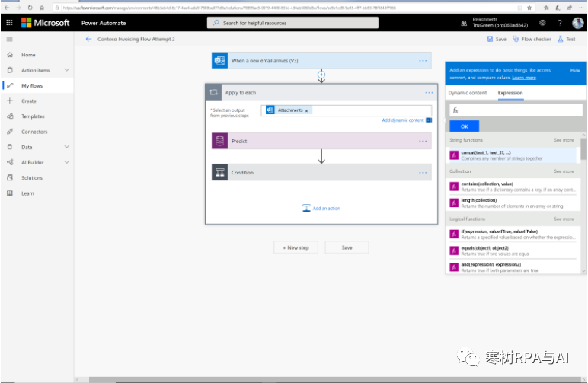
Task: Click Save button below the flow
Action: 347,247
